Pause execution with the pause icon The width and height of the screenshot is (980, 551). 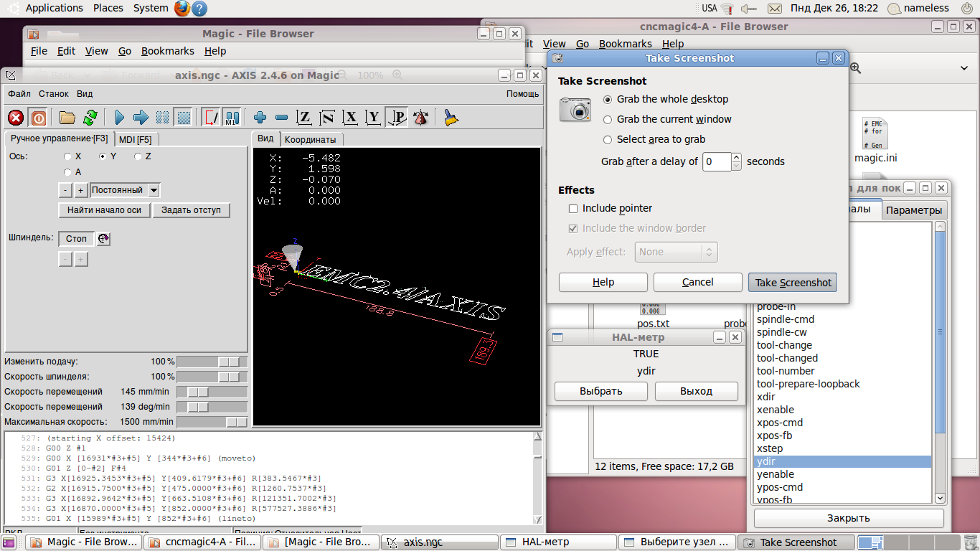click(x=163, y=118)
